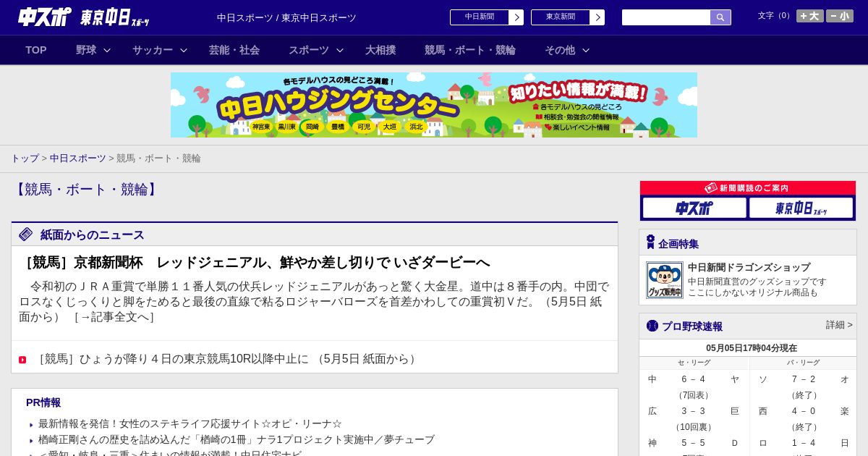The height and width of the screenshot is (456, 868).
Task: Open プロ野球速報 詳細 link
Action: pyautogui.click(x=839, y=325)
